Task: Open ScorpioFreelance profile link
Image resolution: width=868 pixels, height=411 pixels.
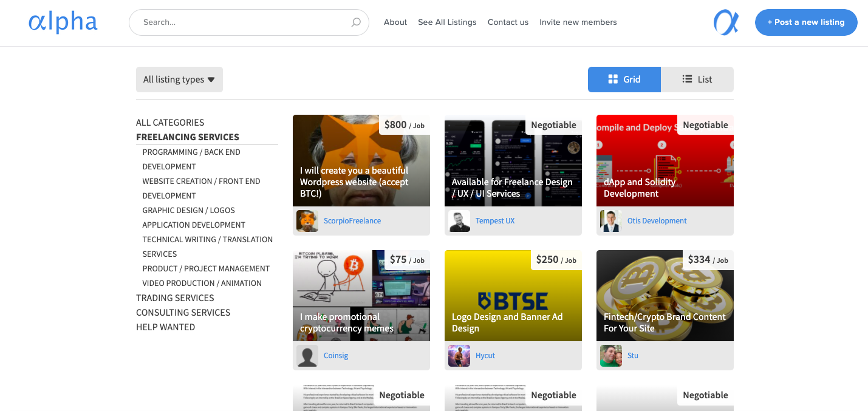Action: (x=352, y=221)
